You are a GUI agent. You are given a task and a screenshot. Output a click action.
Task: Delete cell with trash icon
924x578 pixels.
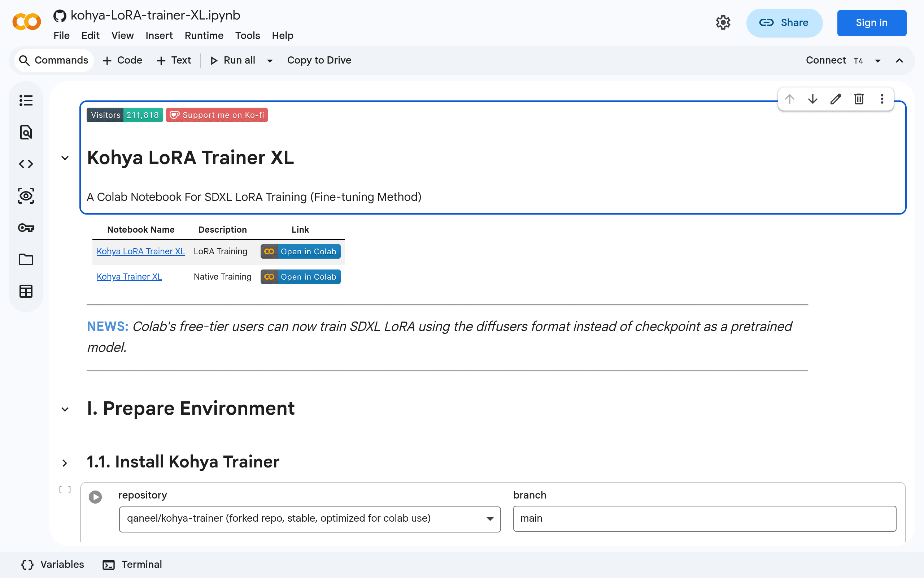859,99
